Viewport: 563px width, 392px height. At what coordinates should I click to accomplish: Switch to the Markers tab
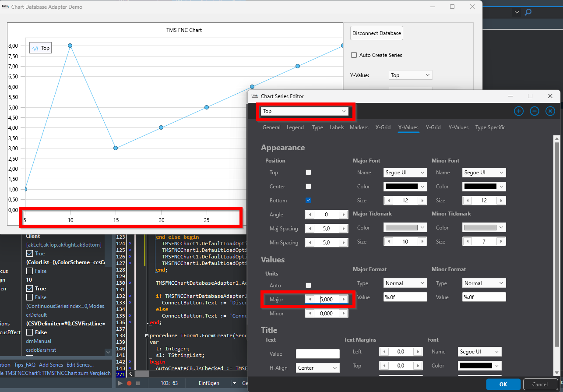359,127
